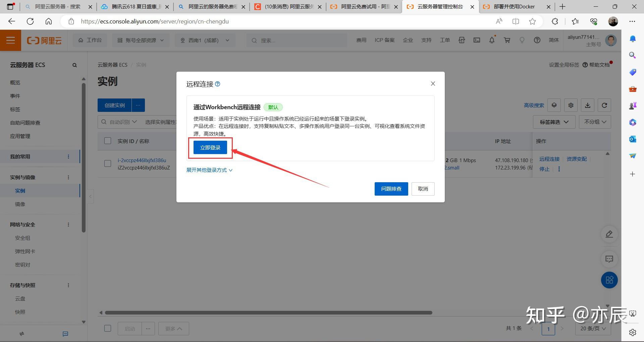Open the 西南1（成都） region dropdown

click(x=205, y=40)
